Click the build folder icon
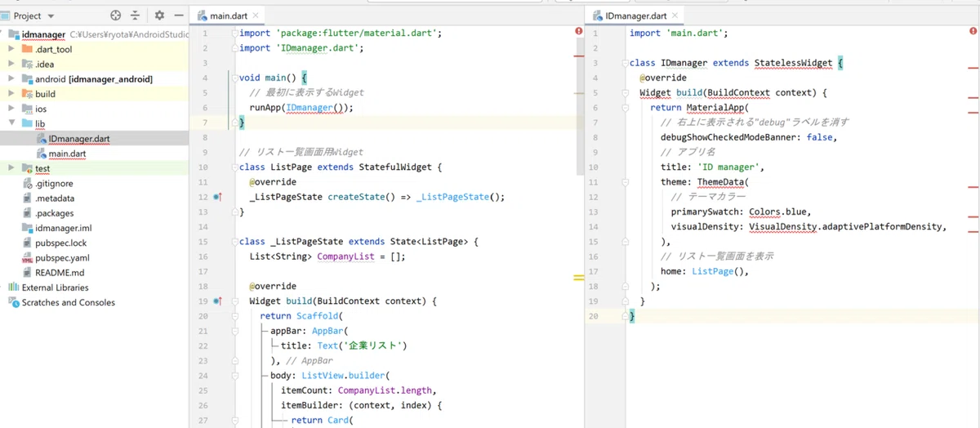The height and width of the screenshot is (428, 980). coord(27,94)
